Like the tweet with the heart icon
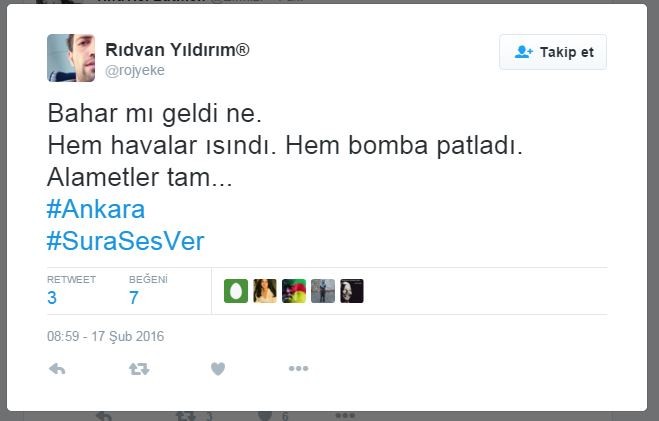 pos(218,369)
